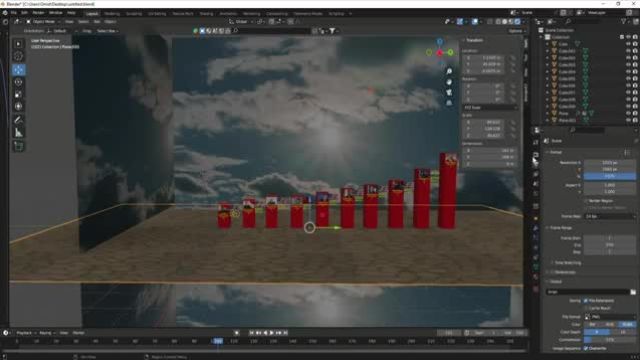The width and height of the screenshot is (640, 360).
Task: Select the combined Transform tool
Action: (x=18, y=107)
